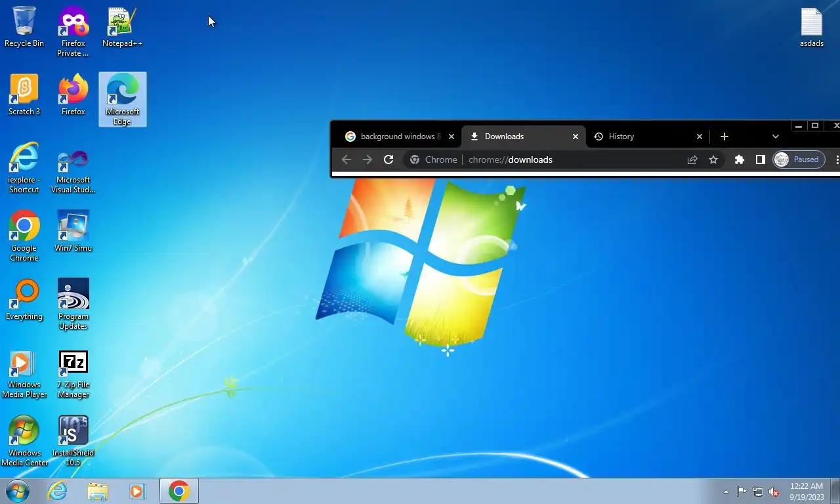Select the Everything search shortcut
Viewport: 840px width, 504px height.
point(24,300)
